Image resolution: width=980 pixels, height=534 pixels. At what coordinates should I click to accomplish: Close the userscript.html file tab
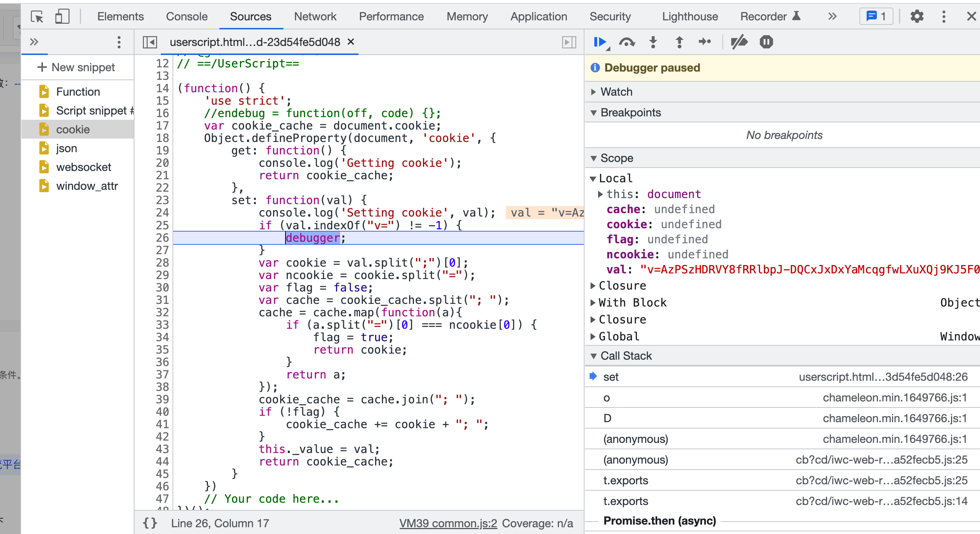coord(351,42)
